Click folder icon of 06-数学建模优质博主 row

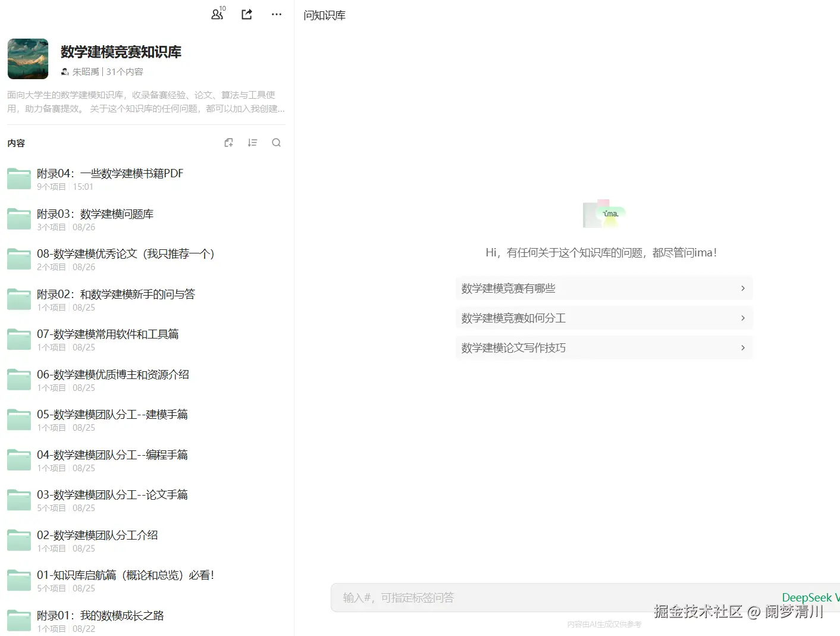19,380
